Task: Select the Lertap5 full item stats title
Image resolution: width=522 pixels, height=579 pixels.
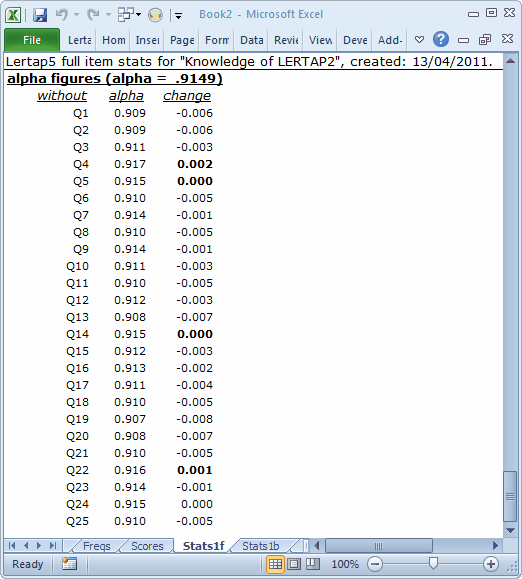Action: coord(249,61)
